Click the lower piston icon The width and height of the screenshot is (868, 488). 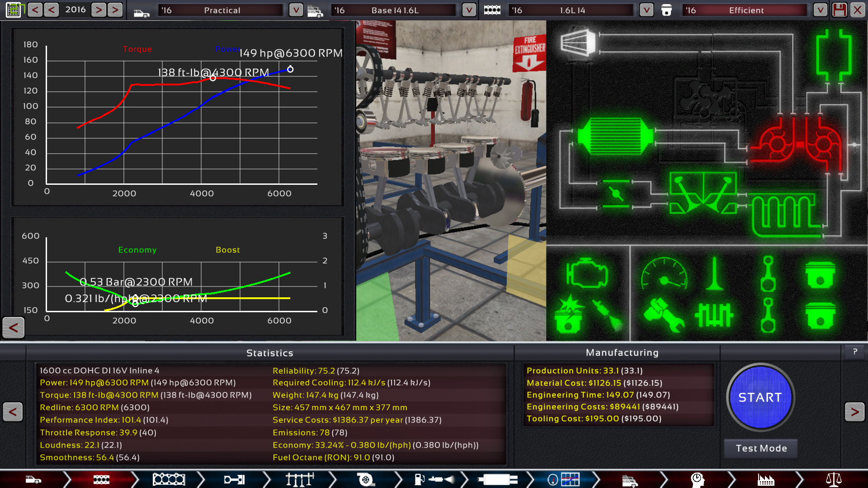(820, 315)
